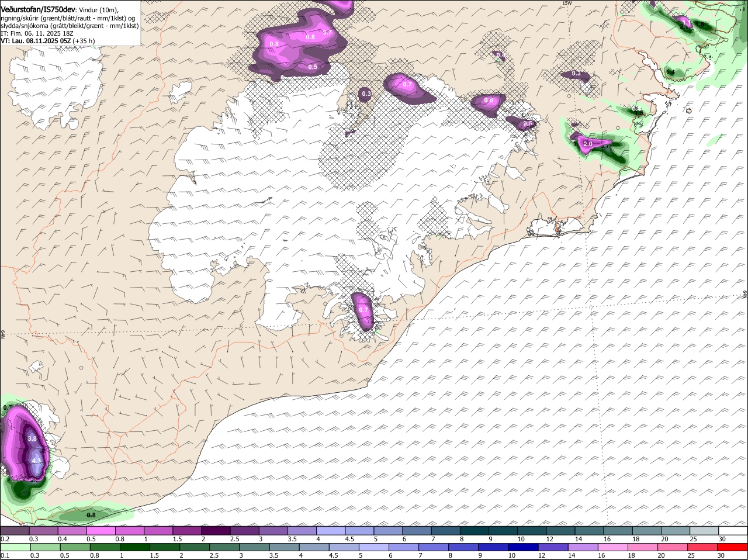The height and width of the screenshot is (560, 748).
Task: Select upper legend swatch labeled 0.2
Action: [15, 531]
